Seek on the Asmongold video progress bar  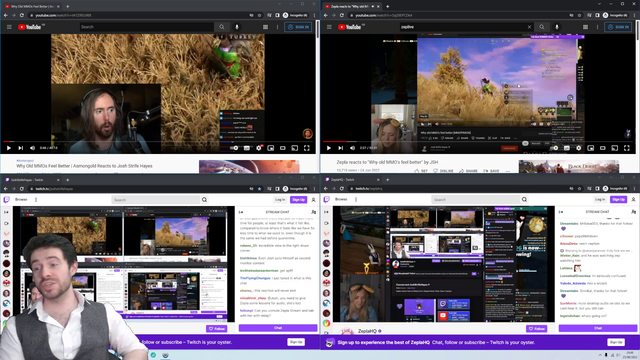158,142
